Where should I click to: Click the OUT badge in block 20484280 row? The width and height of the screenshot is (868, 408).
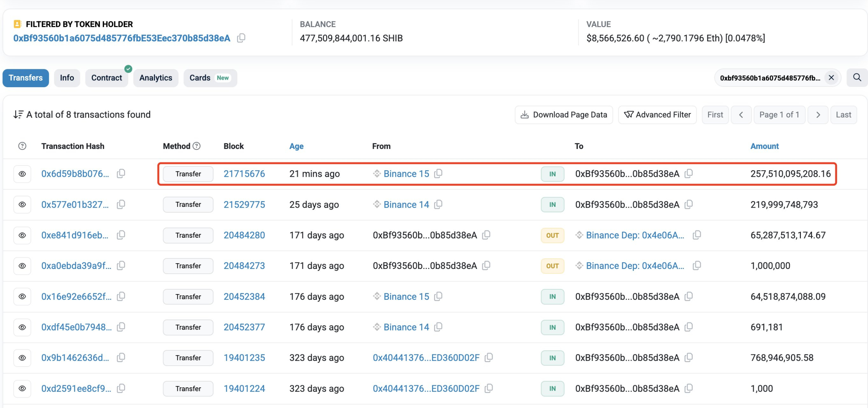coord(552,235)
